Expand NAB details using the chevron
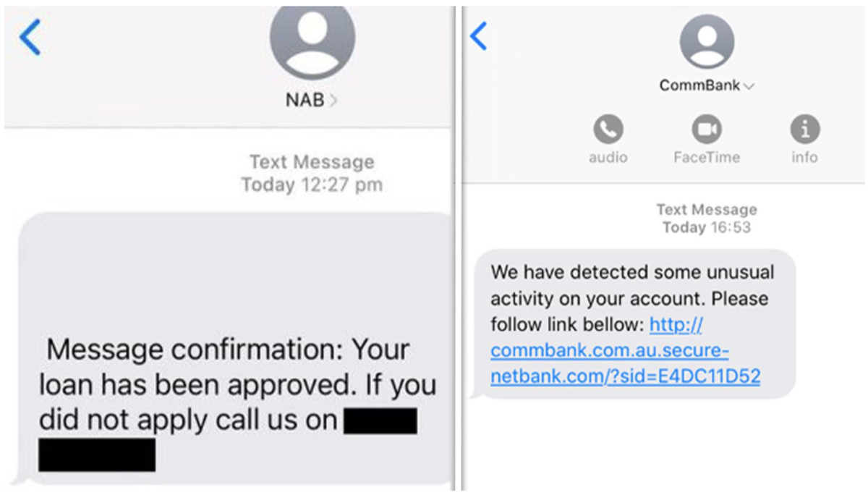This screenshot has height=495, width=868. (x=333, y=101)
